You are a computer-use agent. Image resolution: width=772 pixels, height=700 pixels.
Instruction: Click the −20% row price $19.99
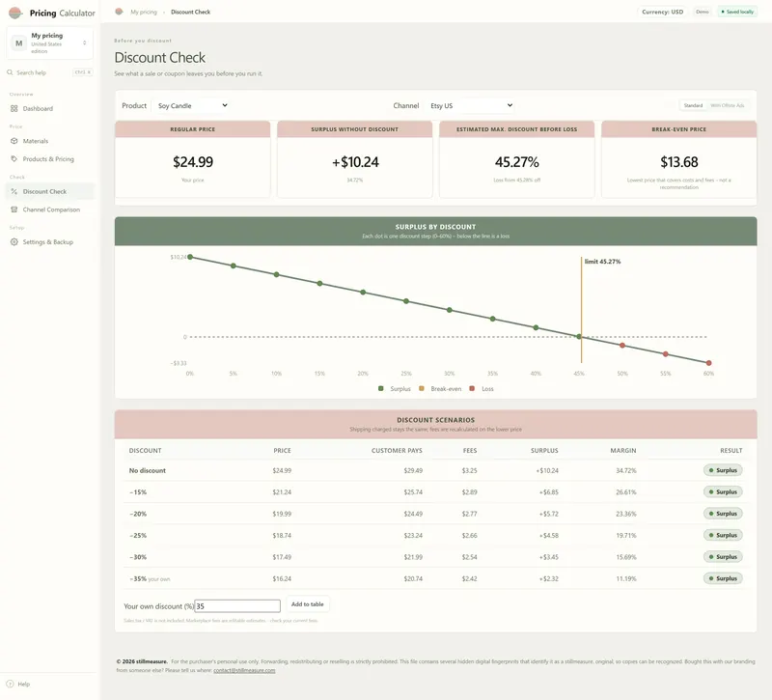tap(282, 514)
